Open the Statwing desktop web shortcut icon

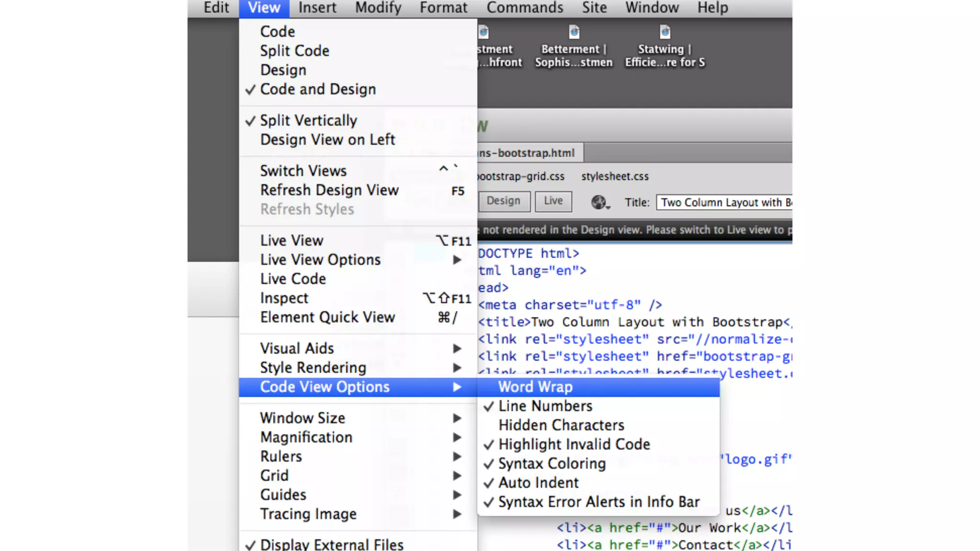[665, 33]
